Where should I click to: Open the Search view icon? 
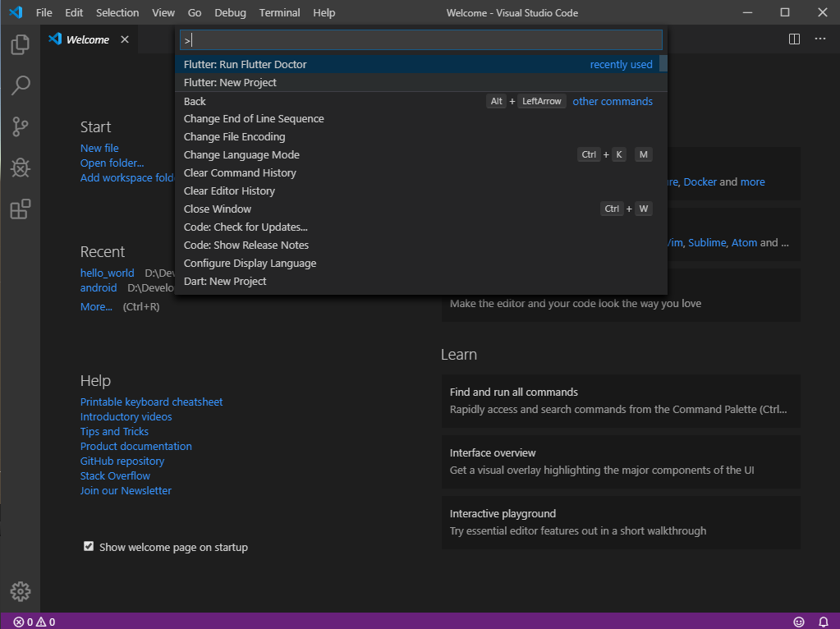point(21,85)
